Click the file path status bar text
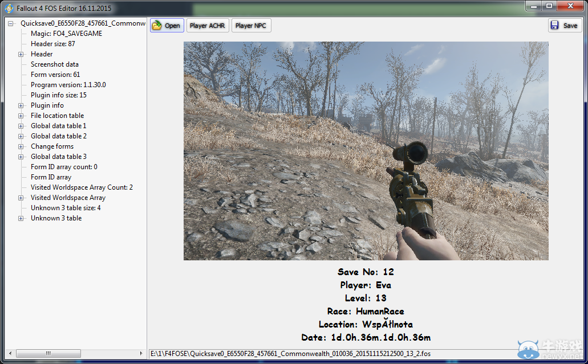Viewport: 588px width, 364px height. coord(290,354)
